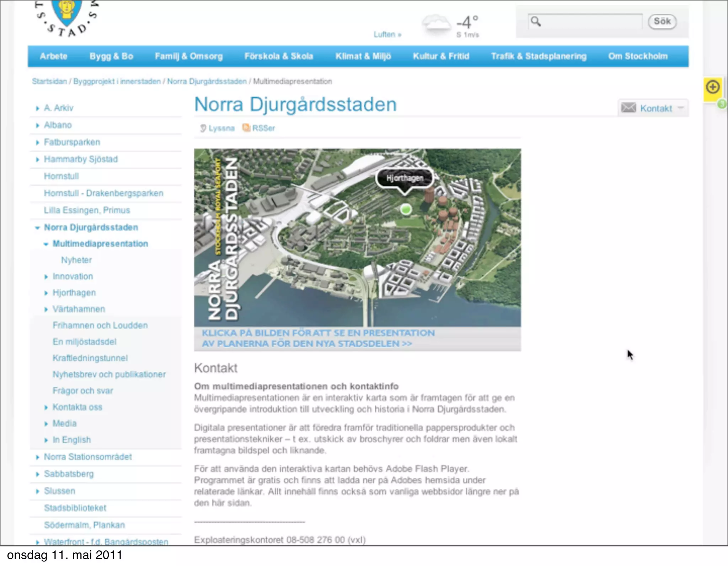Open the Klimat & Miljö menu
Image resolution: width=728 pixels, height=566 pixels.
363,56
